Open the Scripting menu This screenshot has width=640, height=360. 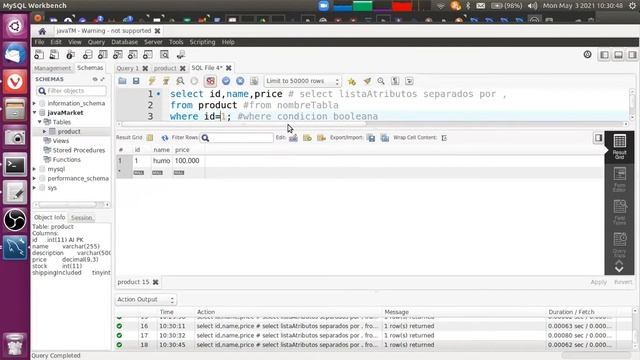pyautogui.click(x=202, y=42)
